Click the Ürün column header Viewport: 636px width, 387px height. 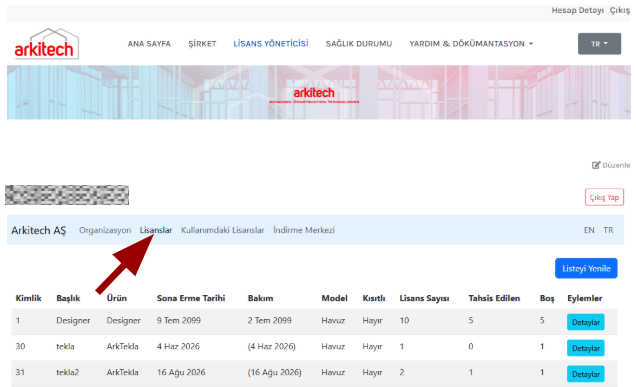pos(117,298)
